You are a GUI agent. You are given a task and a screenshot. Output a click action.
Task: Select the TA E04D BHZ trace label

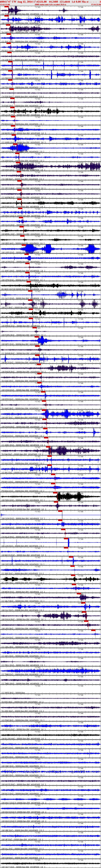pos(23,105)
